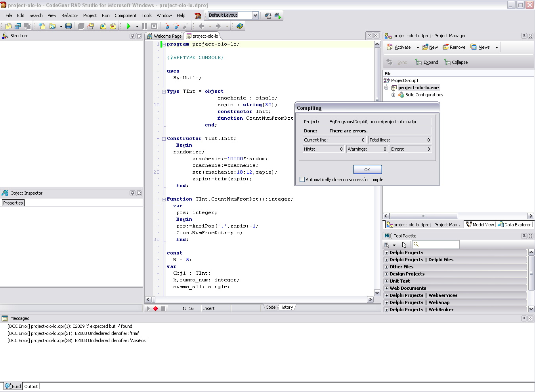This screenshot has height=392, width=535.
Task: Click the Help contents book icon
Action: tap(240, 26)
